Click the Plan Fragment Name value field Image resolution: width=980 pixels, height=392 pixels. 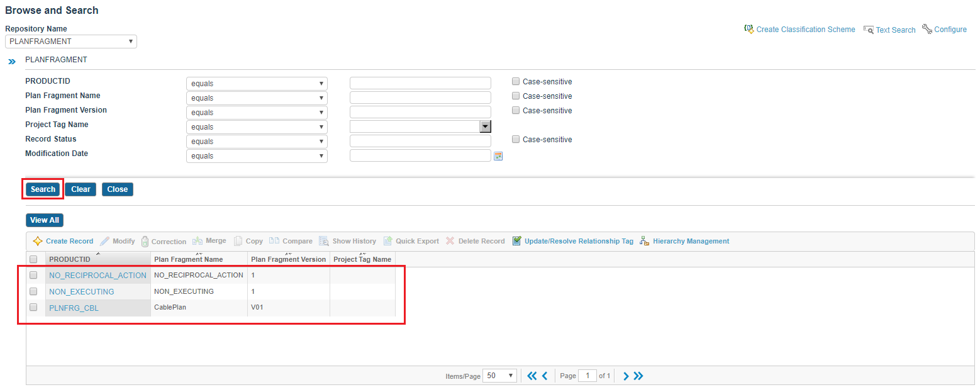click(x=420, y=98)
